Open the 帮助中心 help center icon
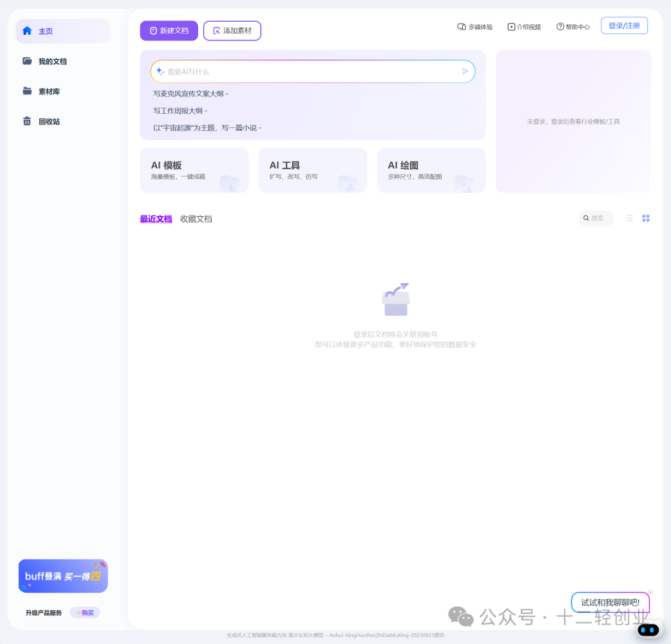Viewport: 671px width, 644px height. [560, 27]
